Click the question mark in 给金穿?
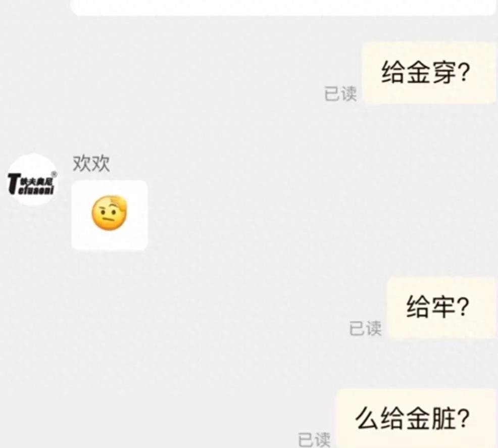 coord(464,72)
